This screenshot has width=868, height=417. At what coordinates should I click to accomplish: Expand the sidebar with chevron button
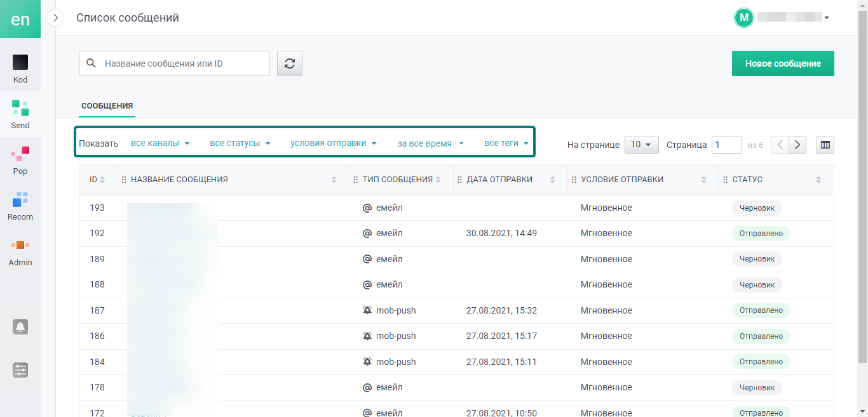pos(56,18)
